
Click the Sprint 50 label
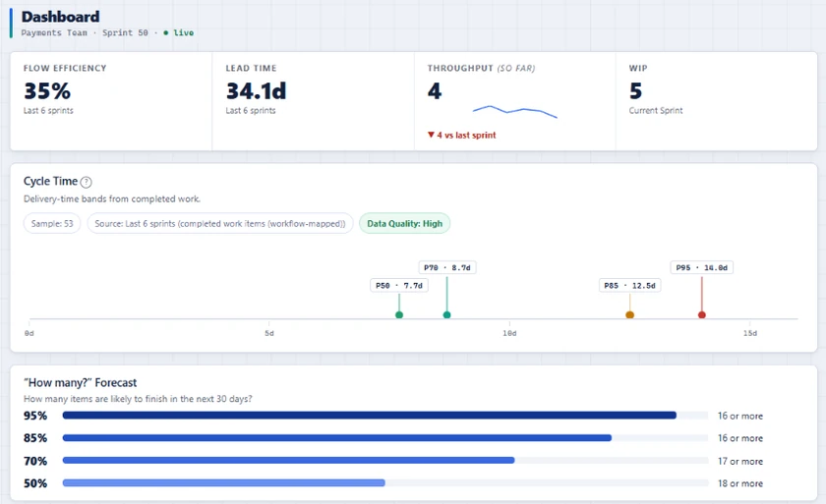click(x=125, y=32)
